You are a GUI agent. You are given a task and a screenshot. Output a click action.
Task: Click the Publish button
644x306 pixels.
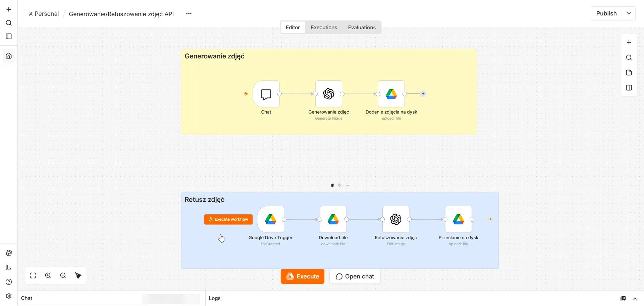(x=606, y=13)
